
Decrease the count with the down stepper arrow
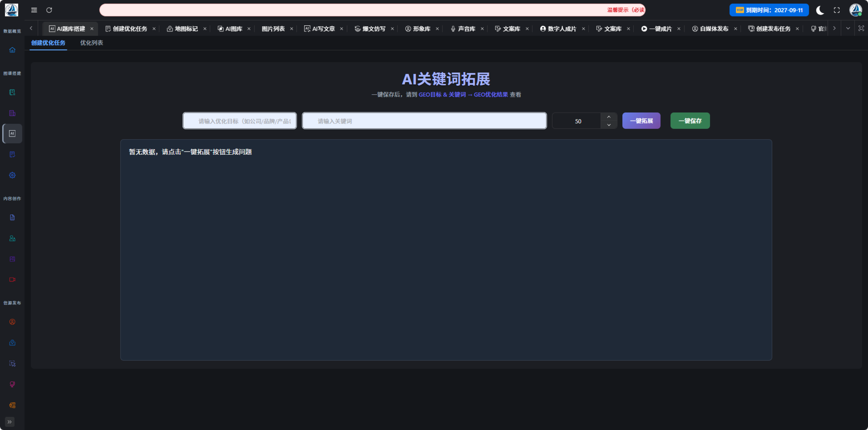coord(609,125)
